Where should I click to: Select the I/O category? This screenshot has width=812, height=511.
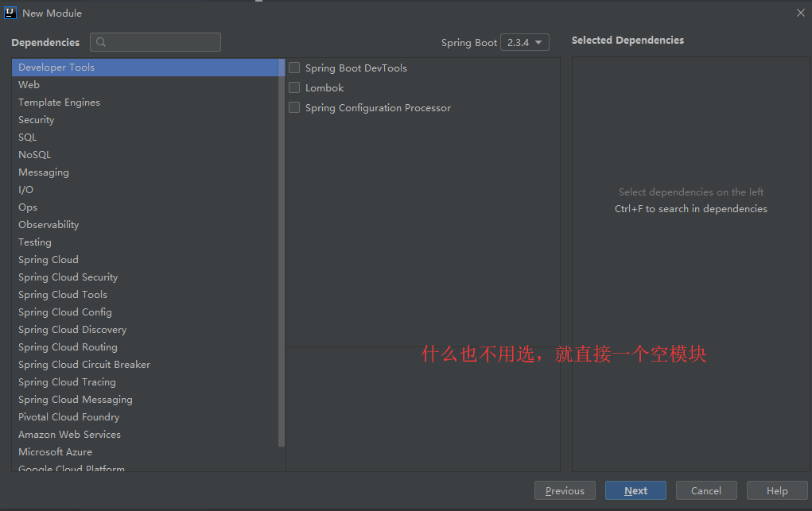click(x=145, y=189)
